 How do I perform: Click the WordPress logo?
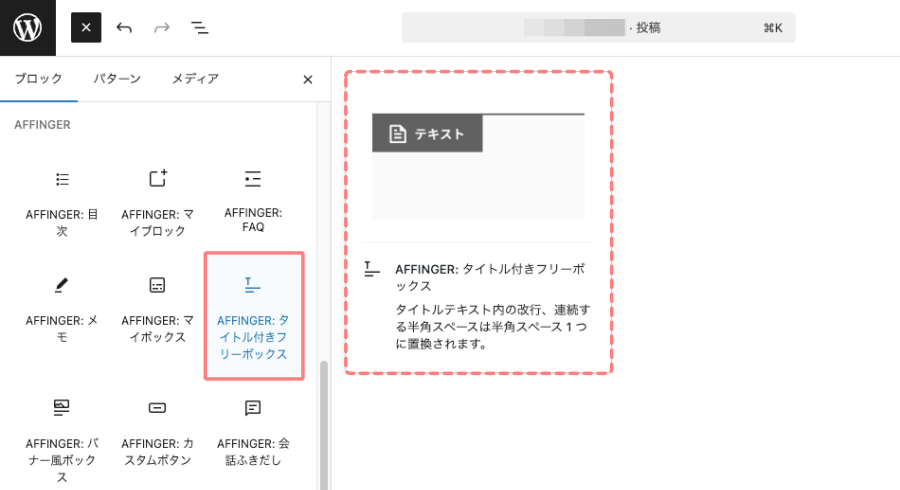point(28,28)
